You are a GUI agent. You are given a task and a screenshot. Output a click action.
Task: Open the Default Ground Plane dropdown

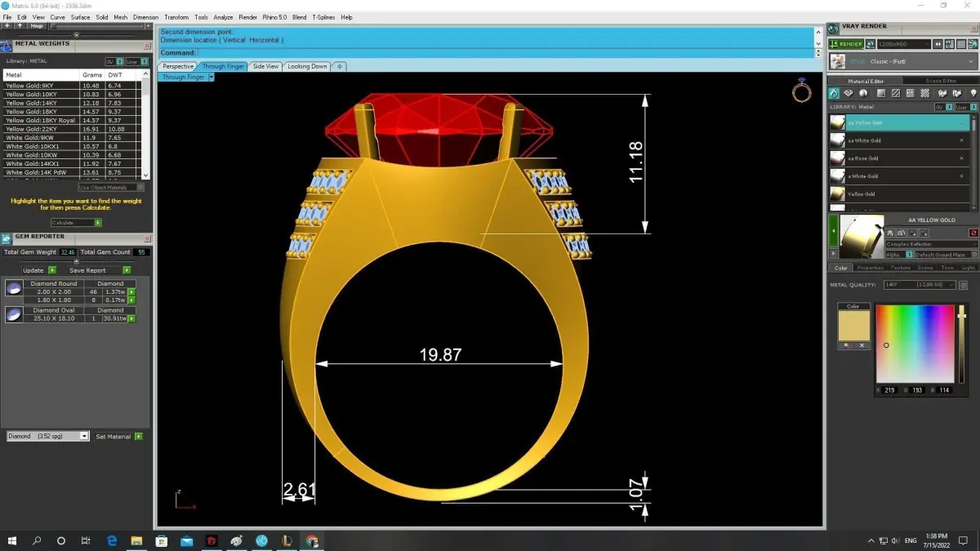946,255
